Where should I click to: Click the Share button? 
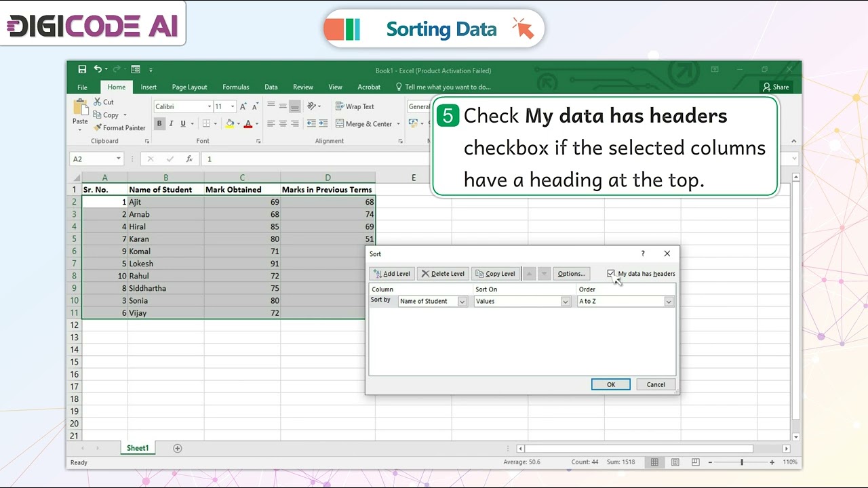tap(776, 87)
